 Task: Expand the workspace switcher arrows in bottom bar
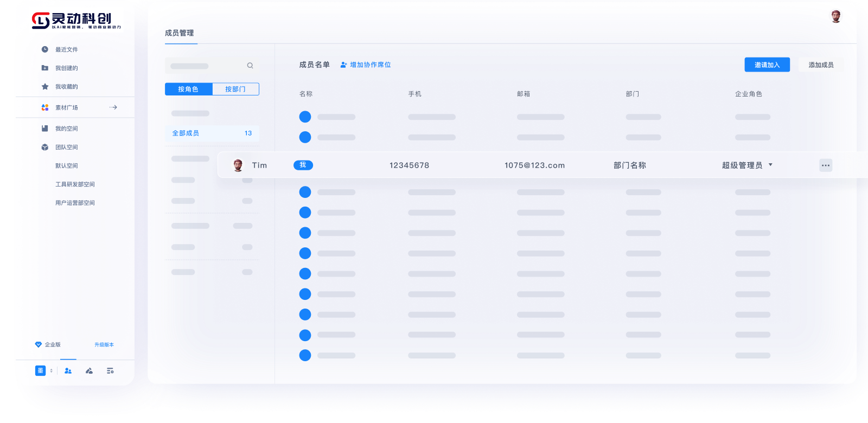pyautogui.click(x=52, y=371)
